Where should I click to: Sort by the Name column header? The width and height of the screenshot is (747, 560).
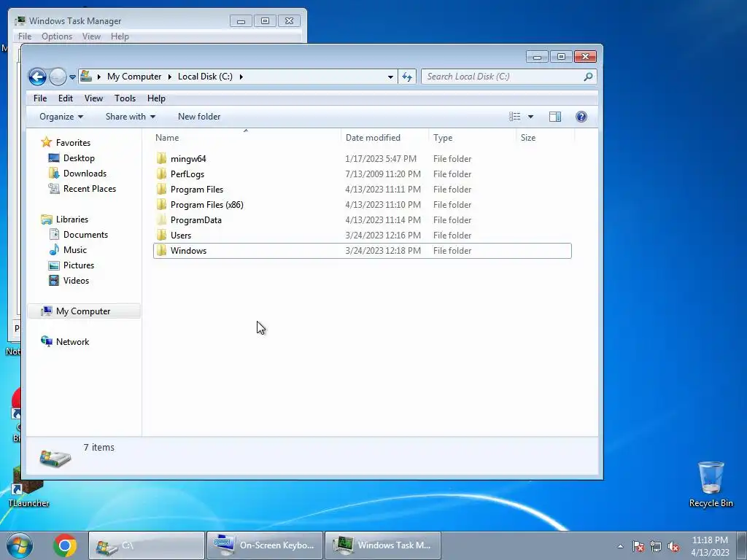(246, 138)
